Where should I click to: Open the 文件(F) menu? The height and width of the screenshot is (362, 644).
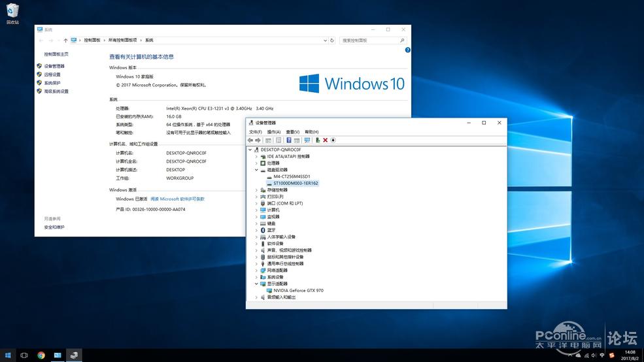coord(256,132)
